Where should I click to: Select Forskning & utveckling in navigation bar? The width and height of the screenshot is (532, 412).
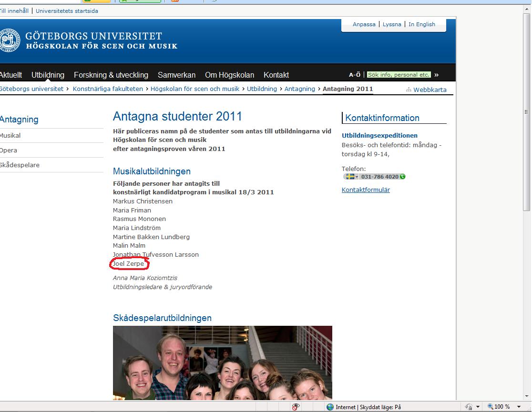111,75
